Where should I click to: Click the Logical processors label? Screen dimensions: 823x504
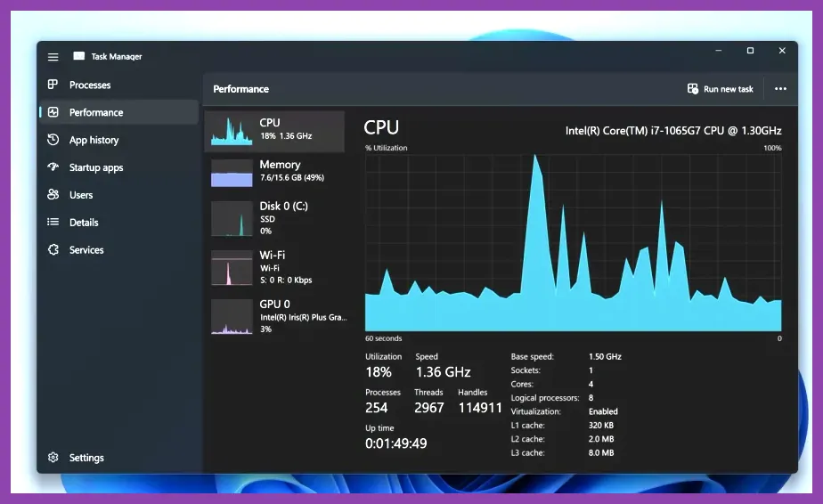(x=545, y=397)
